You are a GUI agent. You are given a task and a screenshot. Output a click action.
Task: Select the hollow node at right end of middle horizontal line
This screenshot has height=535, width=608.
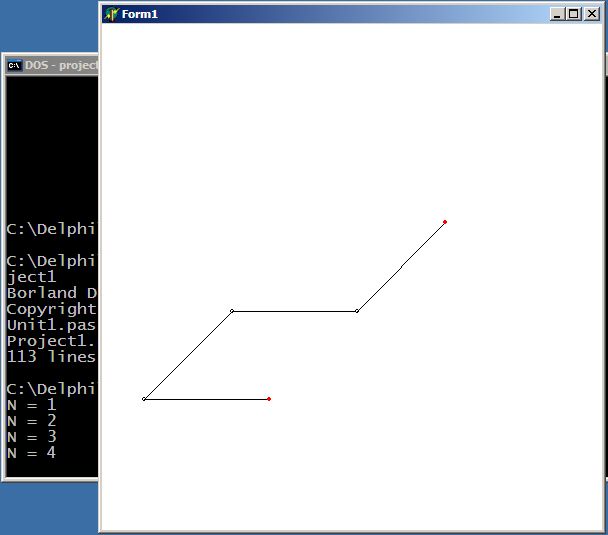tap(357, 311)
